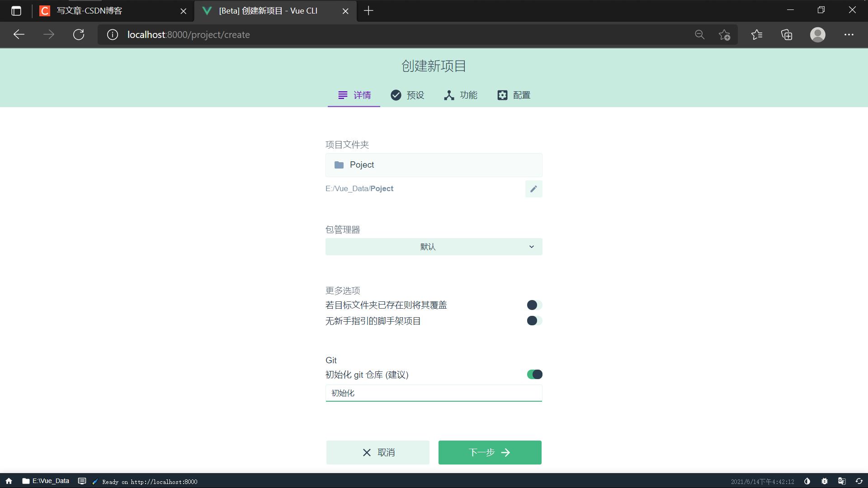Enable overwrite existing target folder switch
The width and height of the screenshot is (868, 488).
tap(534, 305)
